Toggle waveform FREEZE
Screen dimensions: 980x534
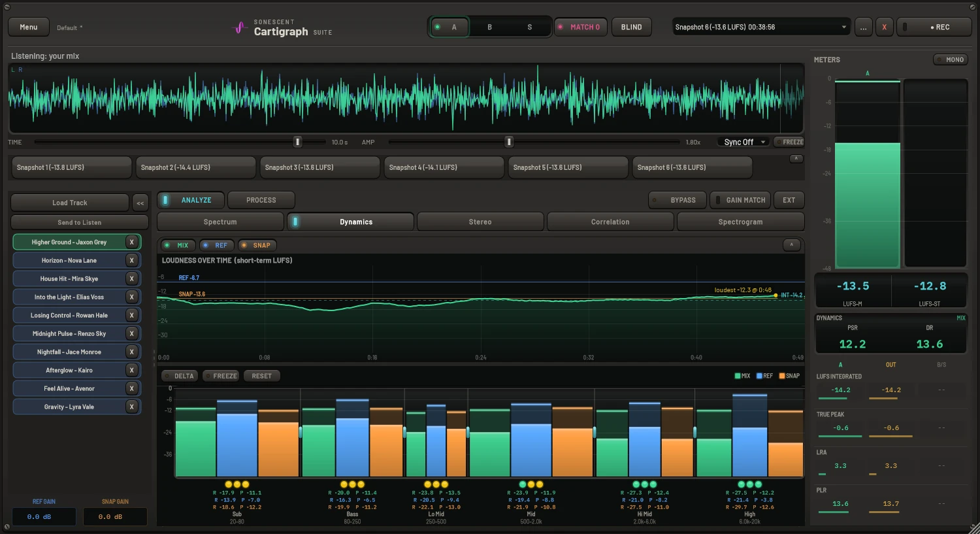point(789,142)
